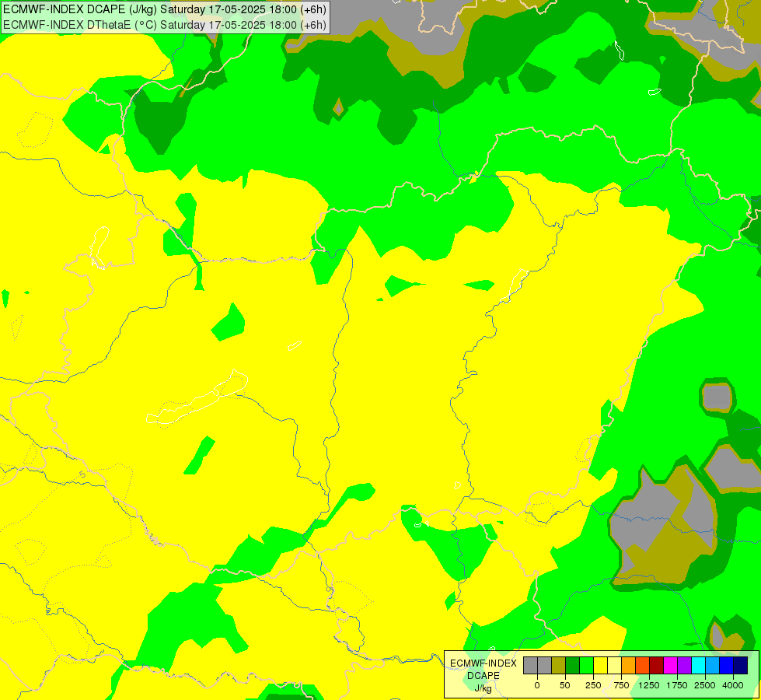
Task: Click the legend tick value 250
Action: click(x=593, y=685)
